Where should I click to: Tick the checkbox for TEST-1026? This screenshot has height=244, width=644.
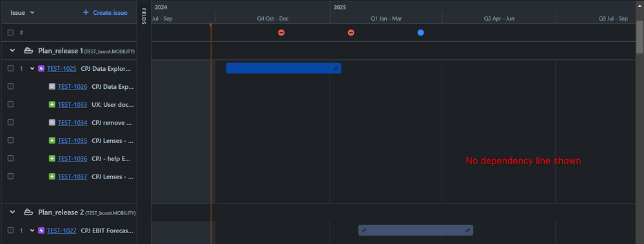point(11,86)
